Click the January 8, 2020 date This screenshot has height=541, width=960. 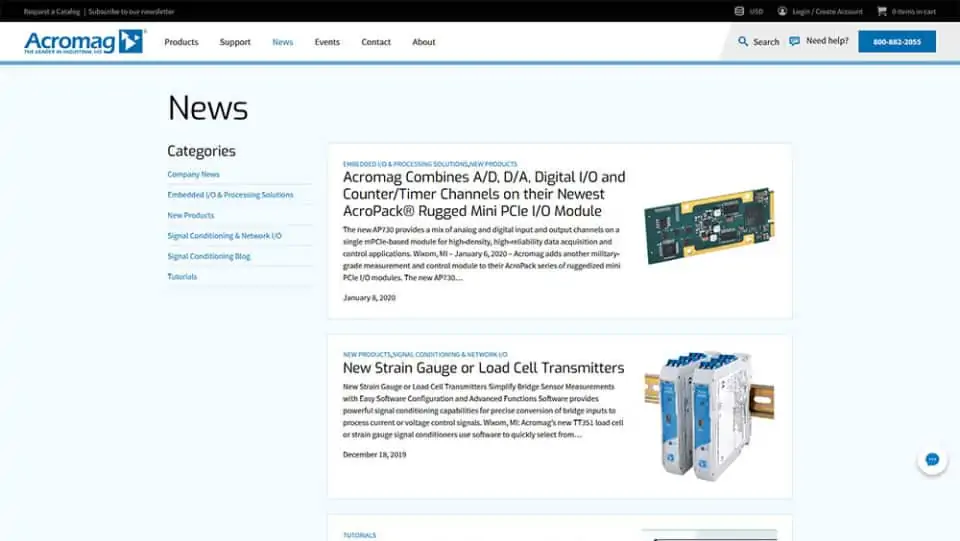pyautogui.click(x=369, y=298)
